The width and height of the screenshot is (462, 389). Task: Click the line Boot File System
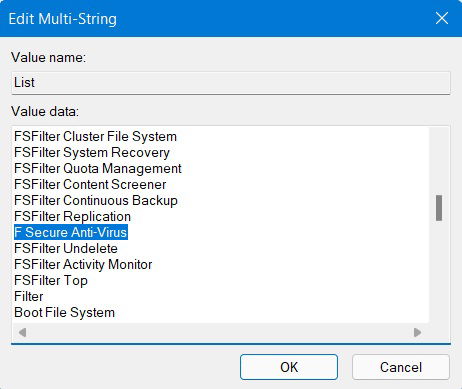tap(64, 312)
